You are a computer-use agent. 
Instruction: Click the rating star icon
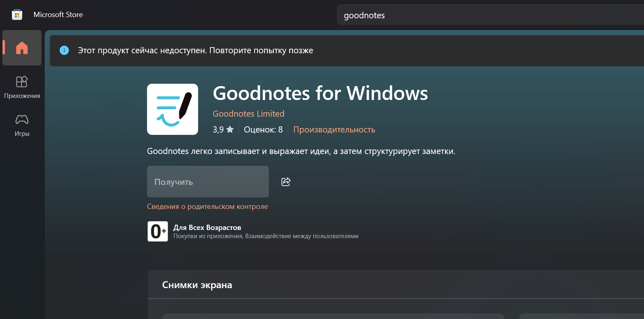pos(230,130)
